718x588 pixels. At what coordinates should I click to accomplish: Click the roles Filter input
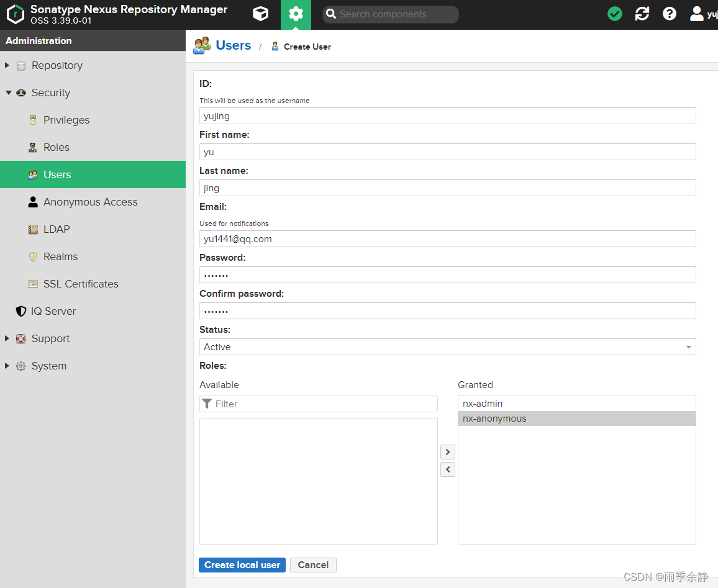[x=318, y=404]
